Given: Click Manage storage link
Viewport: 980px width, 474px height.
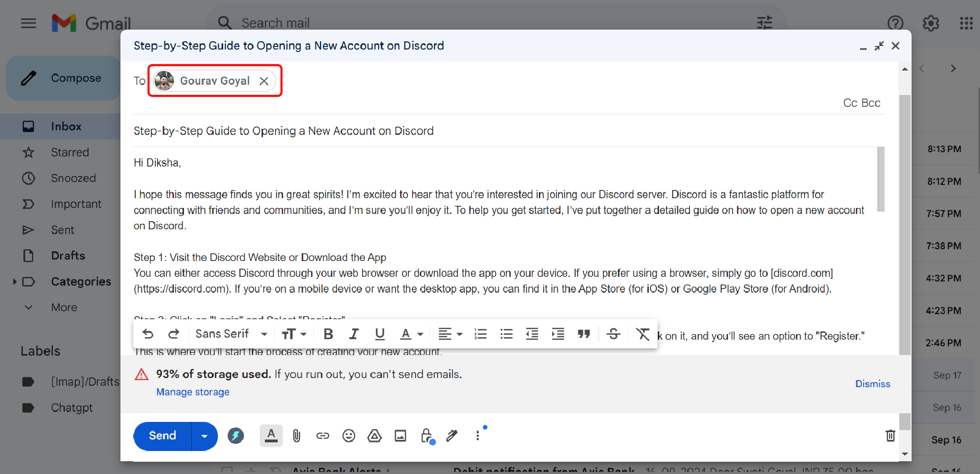Looking at the screenshot, I should pyautogui.click(x=193, y=392).
